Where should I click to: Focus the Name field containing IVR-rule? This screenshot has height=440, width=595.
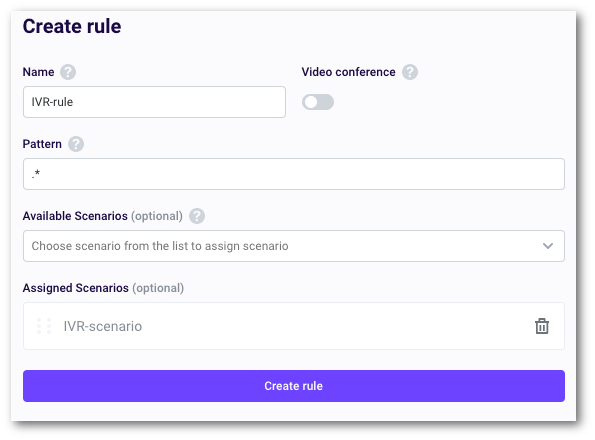point(154,102)
